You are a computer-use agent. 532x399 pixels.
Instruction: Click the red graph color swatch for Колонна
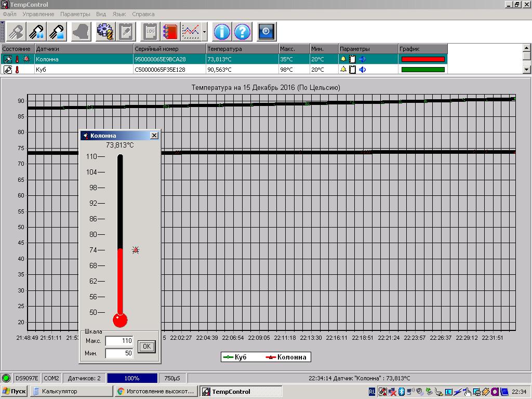point(423,59)
